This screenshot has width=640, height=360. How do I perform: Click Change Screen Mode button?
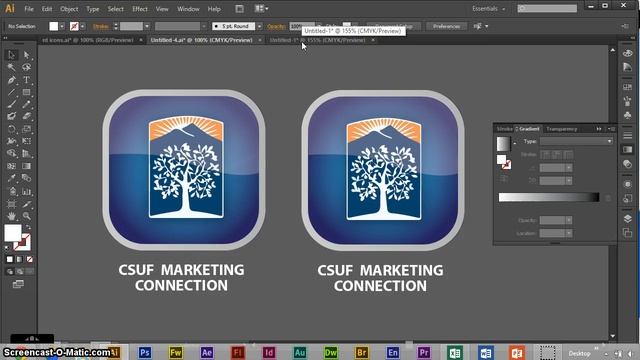[x=18, y=284]
